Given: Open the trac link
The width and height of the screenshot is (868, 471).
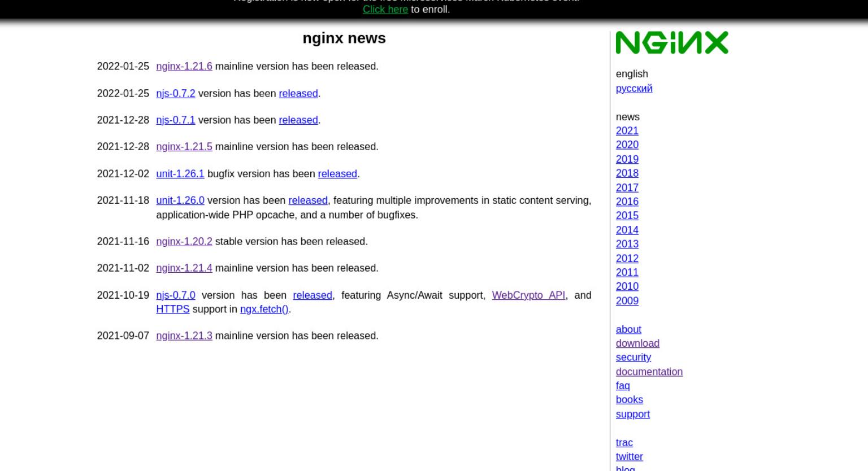Looking at the screenshot, I should 624,443.
